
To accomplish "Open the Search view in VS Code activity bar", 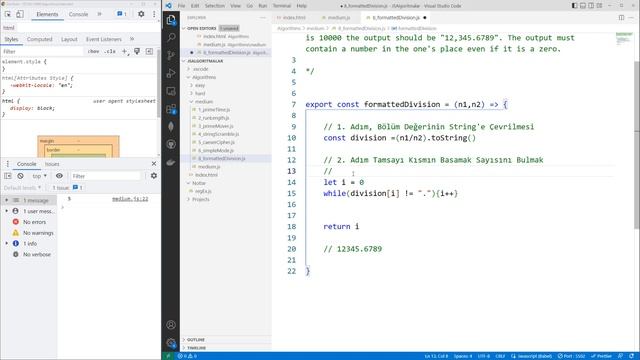I will point(171,38).
